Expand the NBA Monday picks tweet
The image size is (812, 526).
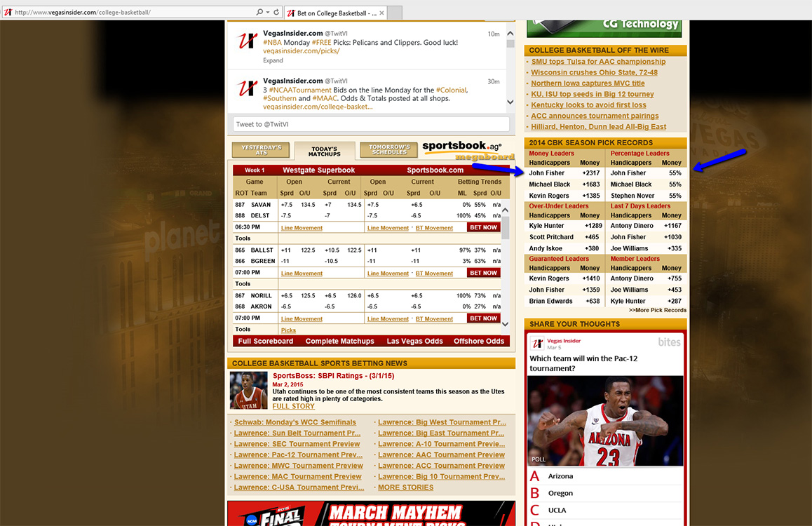pos(273,60)
